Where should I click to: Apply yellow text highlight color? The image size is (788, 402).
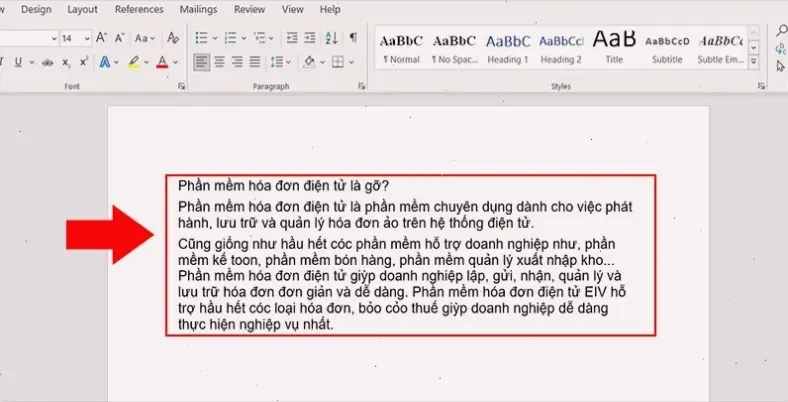(x=133, y=62)
